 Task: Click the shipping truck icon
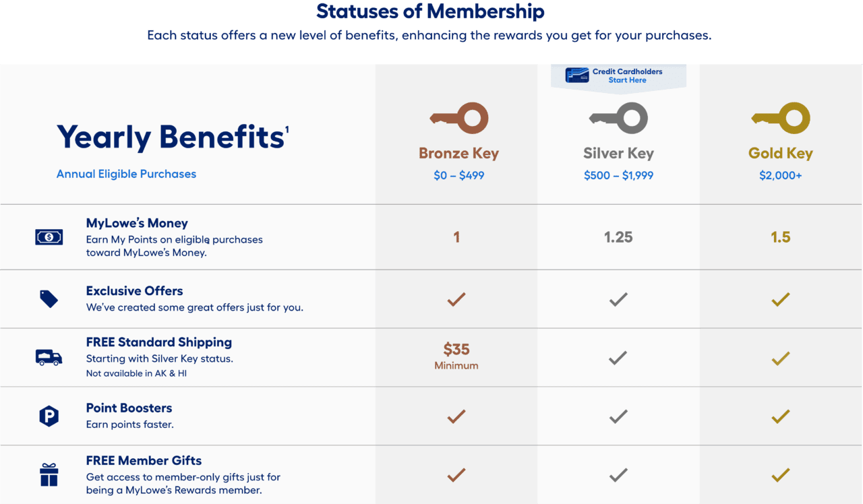click(x=49, y=357)
